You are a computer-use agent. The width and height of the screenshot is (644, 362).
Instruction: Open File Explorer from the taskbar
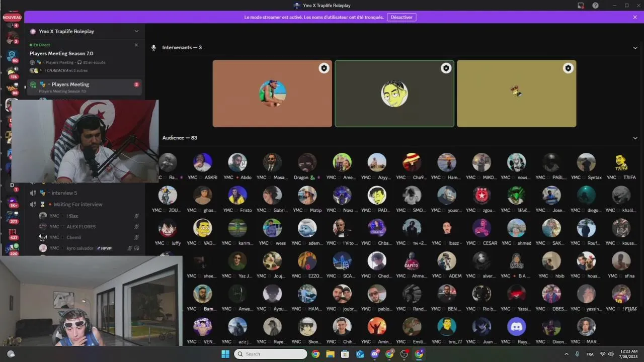coord(330,354)
